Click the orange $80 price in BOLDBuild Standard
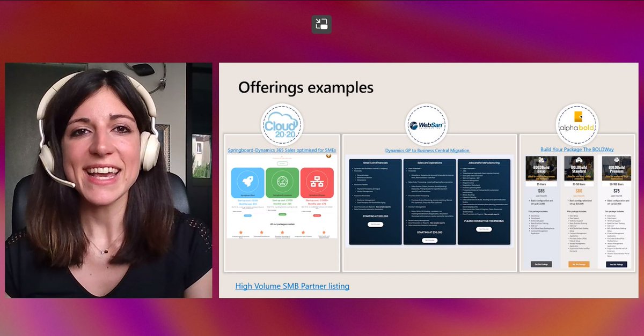 point(579,191)
